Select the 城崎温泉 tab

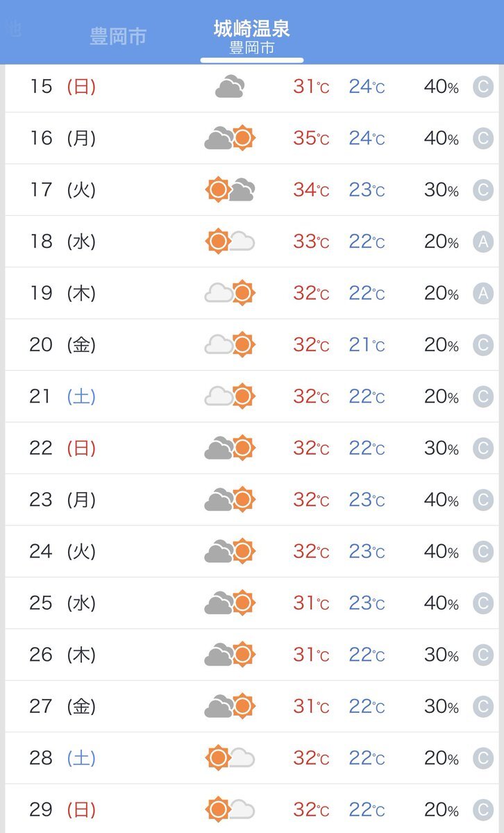[251, 37]
